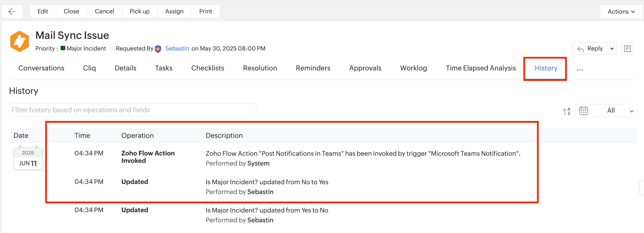Image resolution: width=644 pixels, height=233 pixels.
Task: Click the orange ticket request icon
Action: click(x=20, y=42)
